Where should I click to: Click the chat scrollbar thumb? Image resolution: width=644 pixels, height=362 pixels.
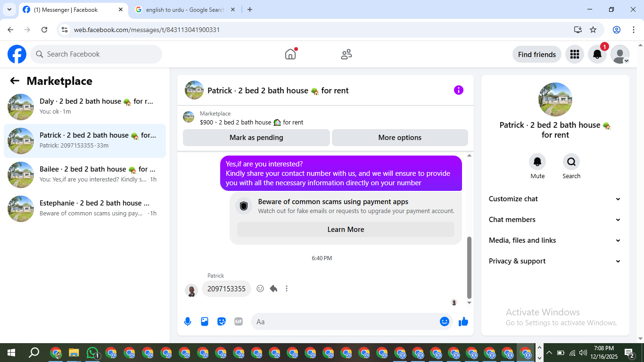pos(469,267)
